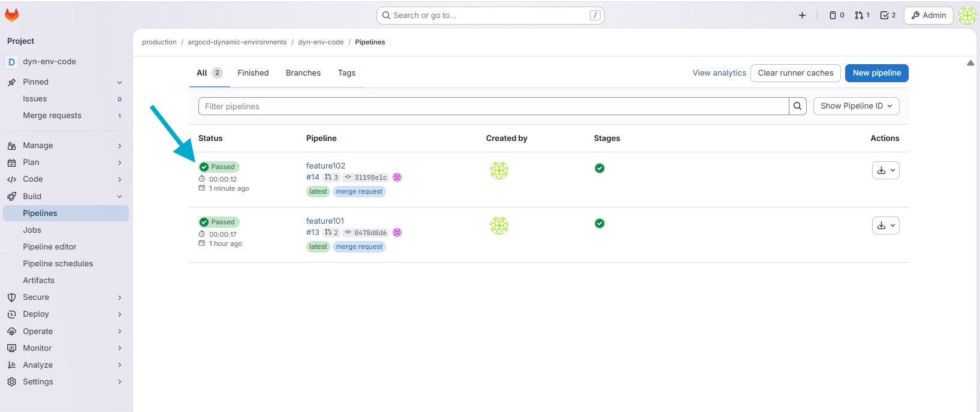This screenshot has width=980, height=412.
Task: Click the GitLab fox logo
Action: [x=12, y=15]
